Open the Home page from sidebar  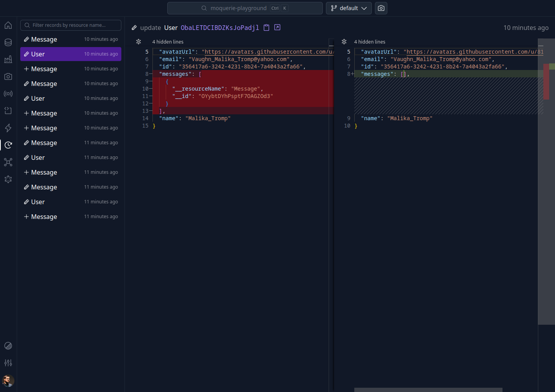(8, 25)
